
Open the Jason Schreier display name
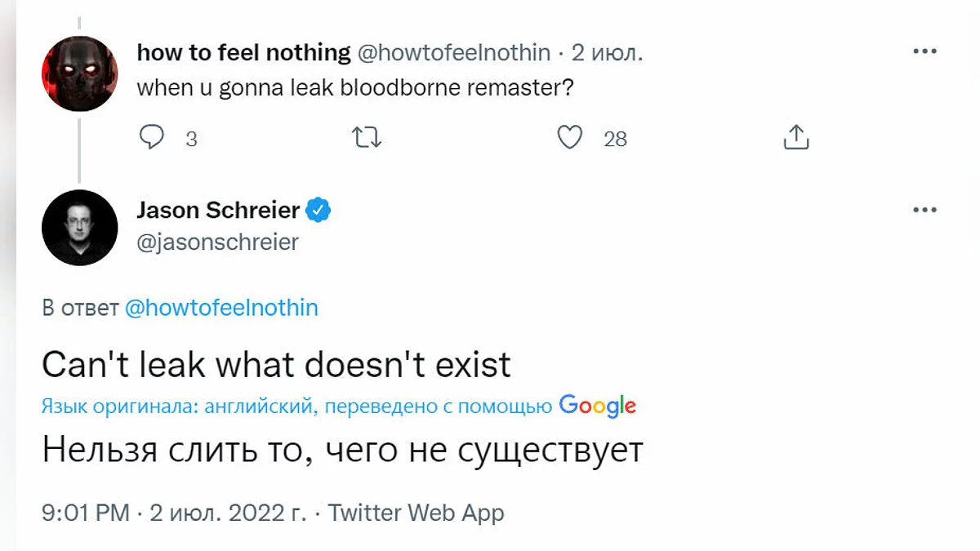point(218,211)
